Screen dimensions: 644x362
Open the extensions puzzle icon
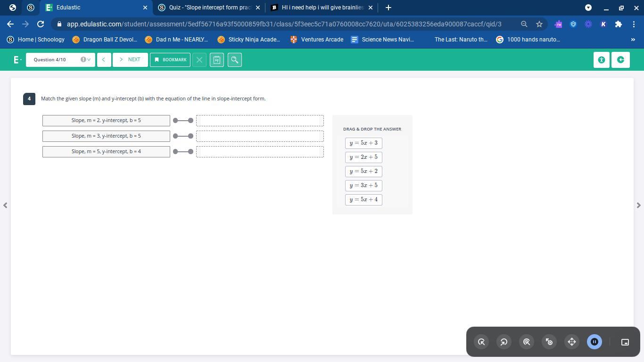pos(619,24)
